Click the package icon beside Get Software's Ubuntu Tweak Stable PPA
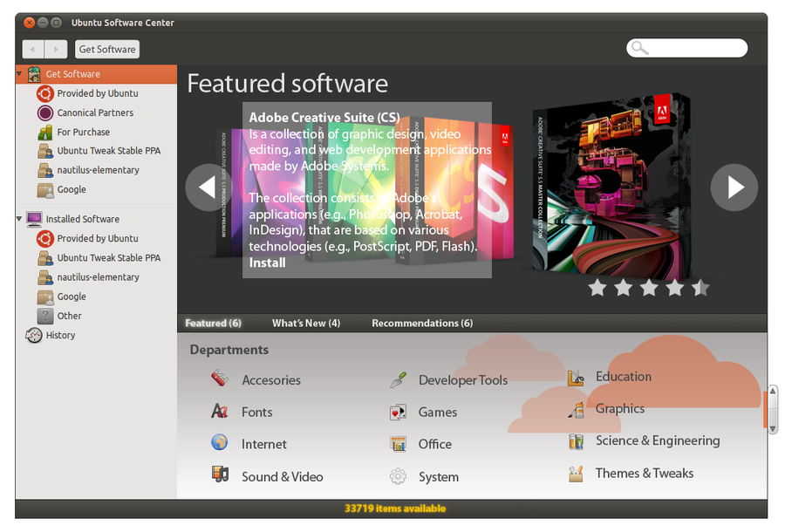The height and width of the screenshot is (532, 785). tap(45, 151)
